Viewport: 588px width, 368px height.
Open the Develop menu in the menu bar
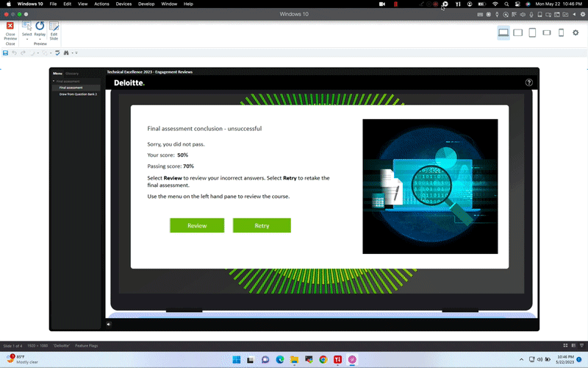click(x=146, y=4)
